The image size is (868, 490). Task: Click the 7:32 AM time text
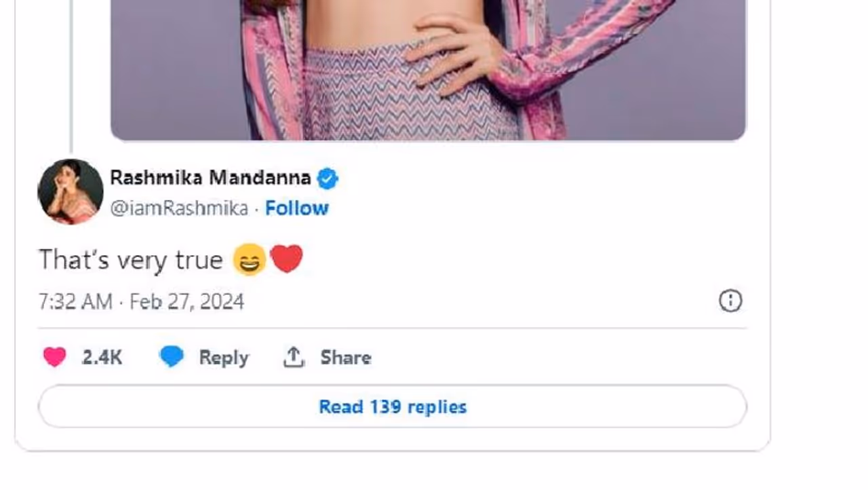click(x=75, y=301)
